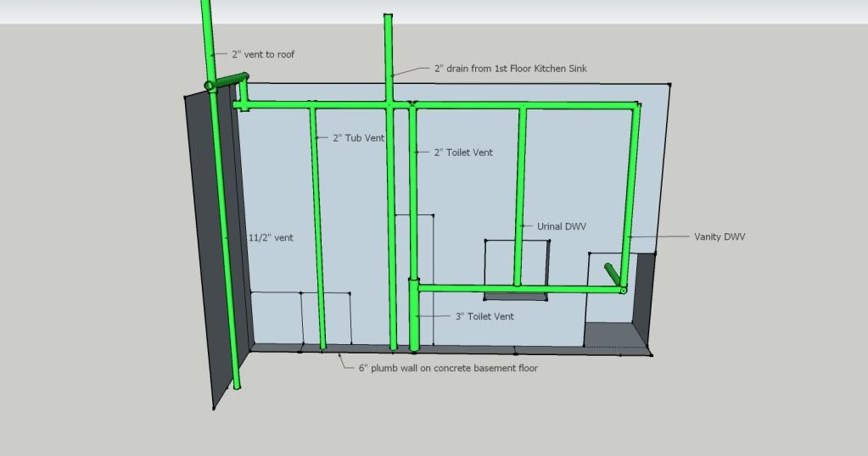The width and height of the screenshot is (868, 456).
Task: Click the 'Vanity DWV' label
Action: point(720,236)
